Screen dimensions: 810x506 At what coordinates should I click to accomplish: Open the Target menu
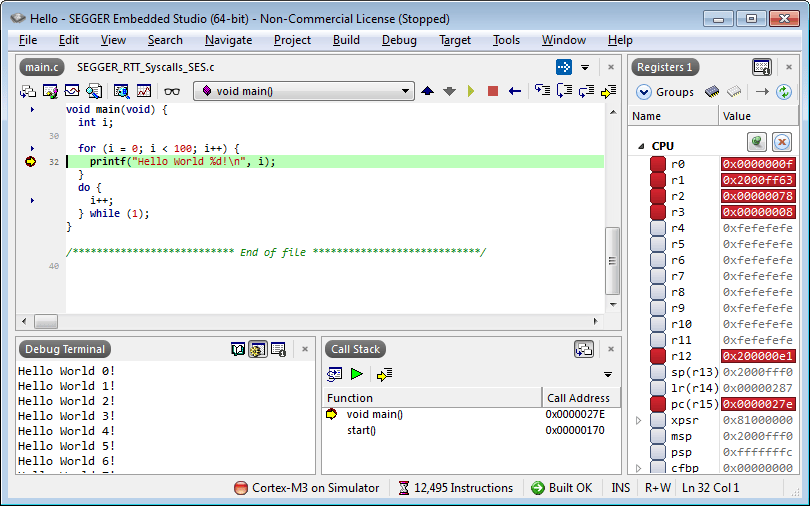click(x=455, y=40)
